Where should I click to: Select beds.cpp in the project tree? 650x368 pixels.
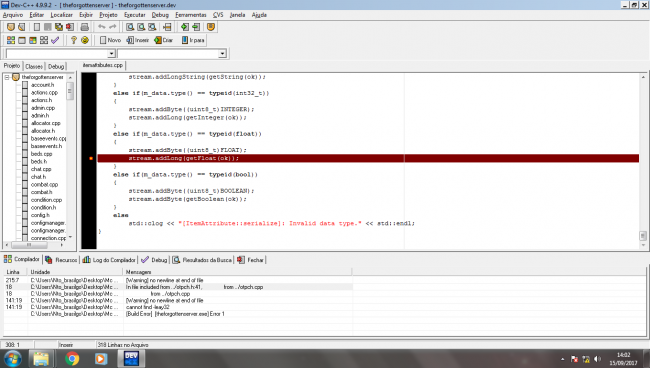[41, 154]
